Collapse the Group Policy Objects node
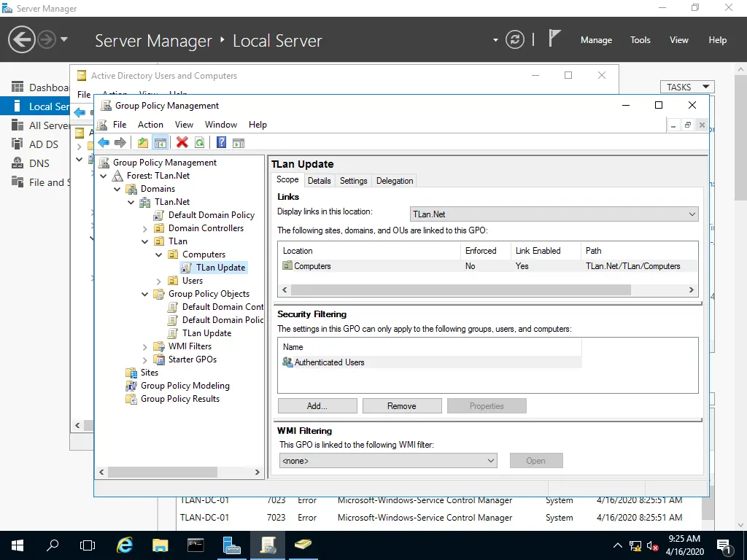Image resolution: width=747 pixels, height=560 pixels. click(145, 294)
